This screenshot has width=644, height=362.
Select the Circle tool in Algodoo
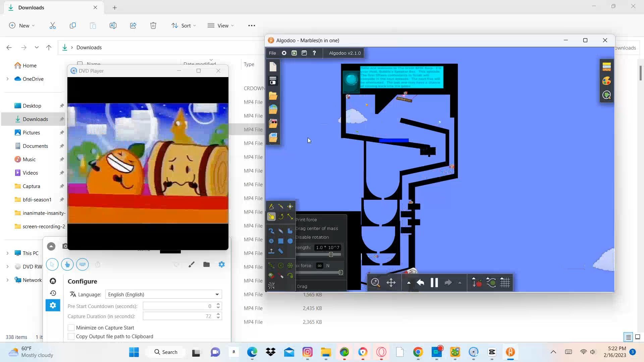click(x=290, y=241)
